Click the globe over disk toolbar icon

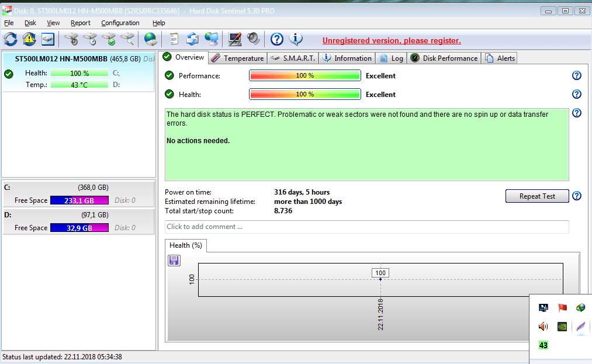(151, 39)
